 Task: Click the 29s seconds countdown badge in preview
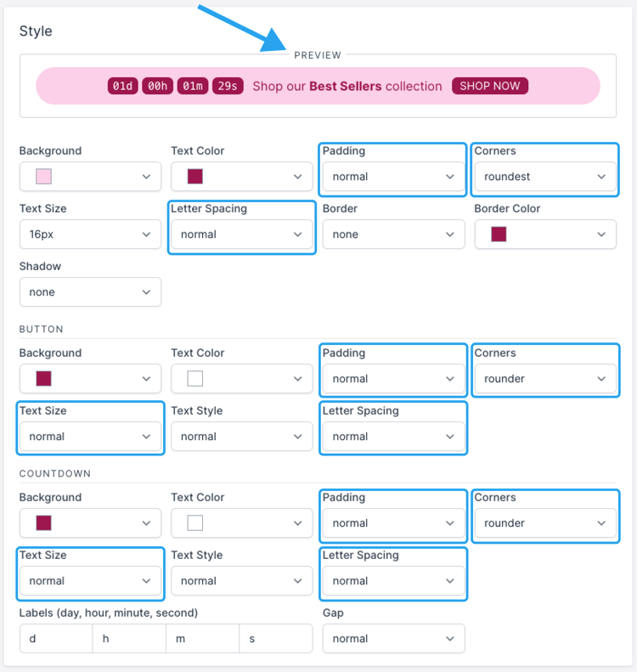click(x=228, y=86)
